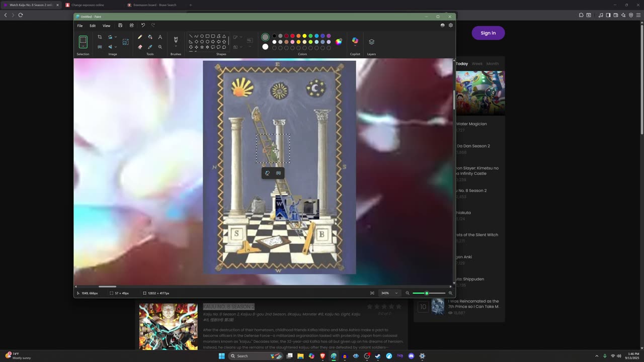Click the zoom out magnifier in status bar

pos(408,293)
